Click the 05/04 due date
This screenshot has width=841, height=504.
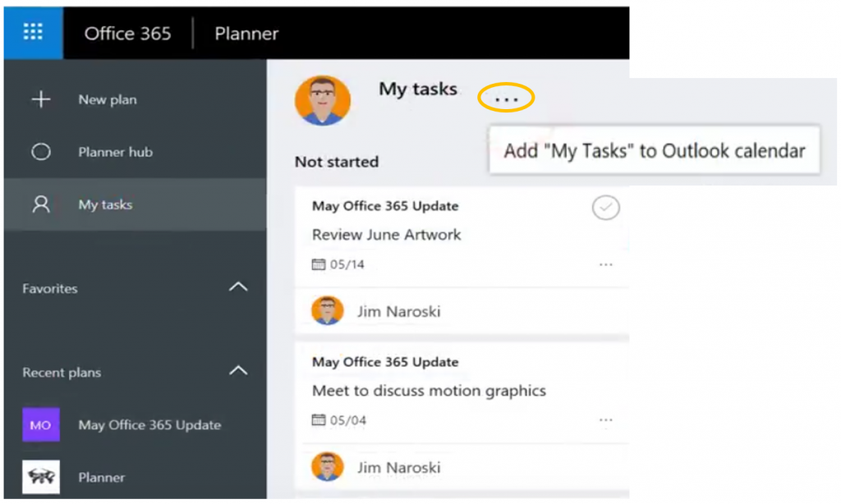pos(348,420)
